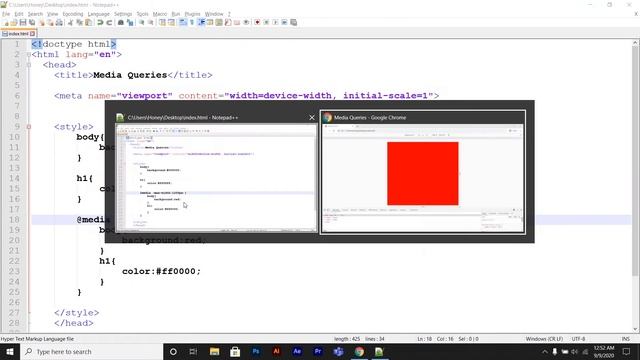Image resolution: width=640 pixels, height=360 pixels.
Task: Click the Copy toolbar icon
Action: tap(79, 22)
